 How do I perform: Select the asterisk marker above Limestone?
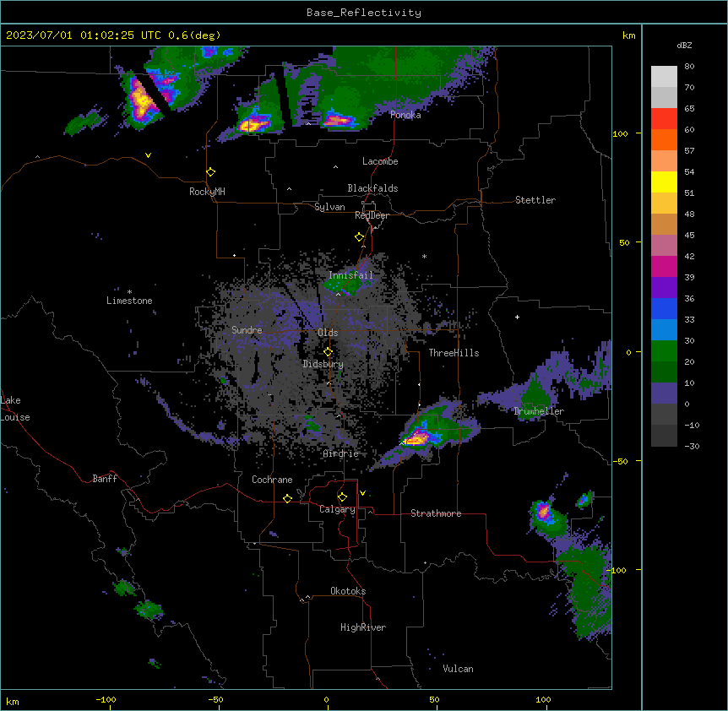(129, 292)
